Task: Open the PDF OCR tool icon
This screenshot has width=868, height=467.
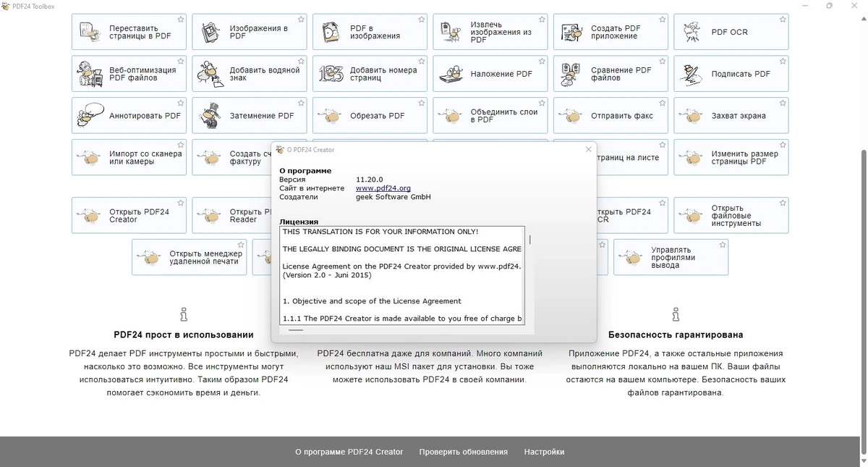Action: [692, 32]
